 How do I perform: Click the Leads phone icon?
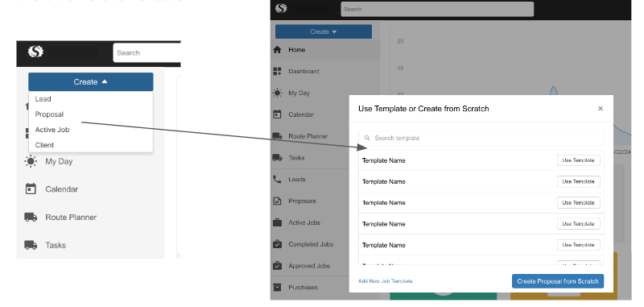[x=278, y=179]
